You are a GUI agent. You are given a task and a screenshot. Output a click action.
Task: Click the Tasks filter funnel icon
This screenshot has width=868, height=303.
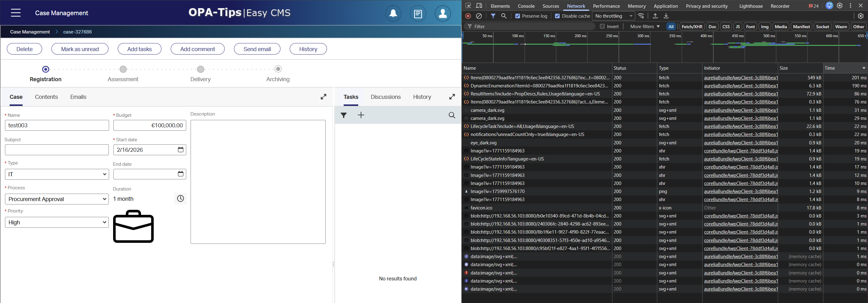click(x=343, y=115)
